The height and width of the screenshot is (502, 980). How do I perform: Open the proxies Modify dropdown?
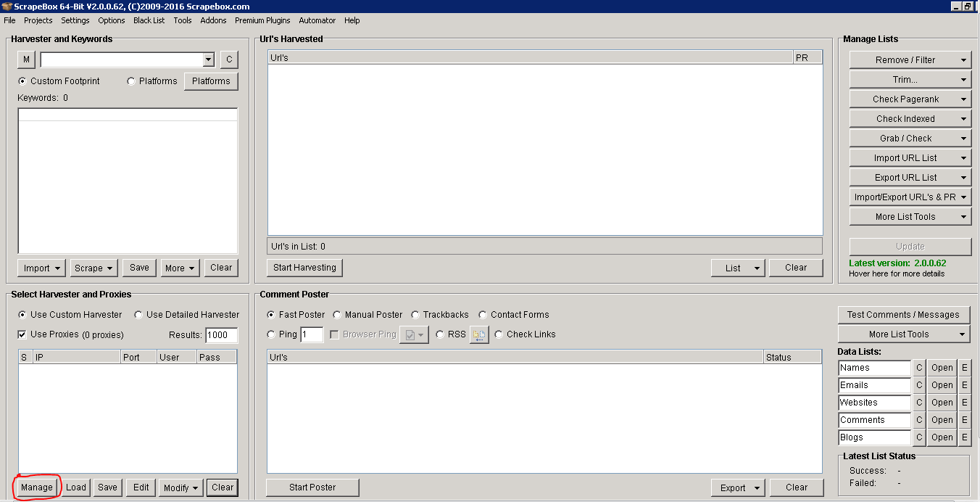(x=181, y=487)
